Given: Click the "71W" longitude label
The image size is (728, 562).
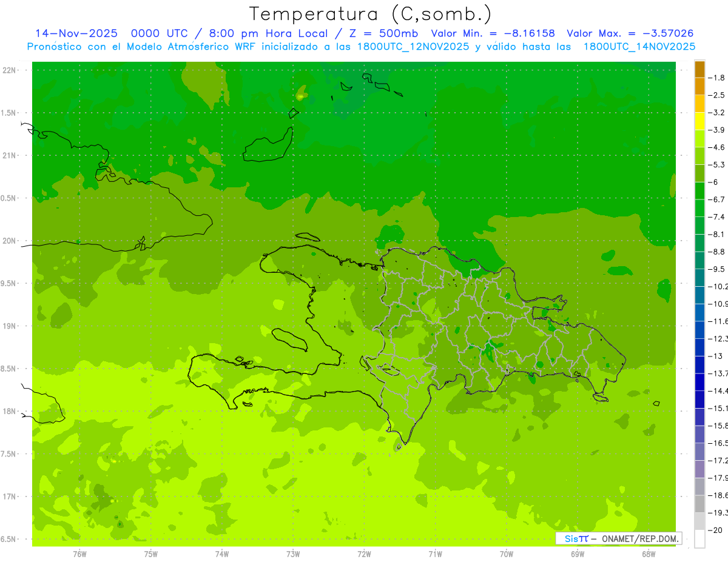Looking at the screenshot, I should (x=435, y=554).
